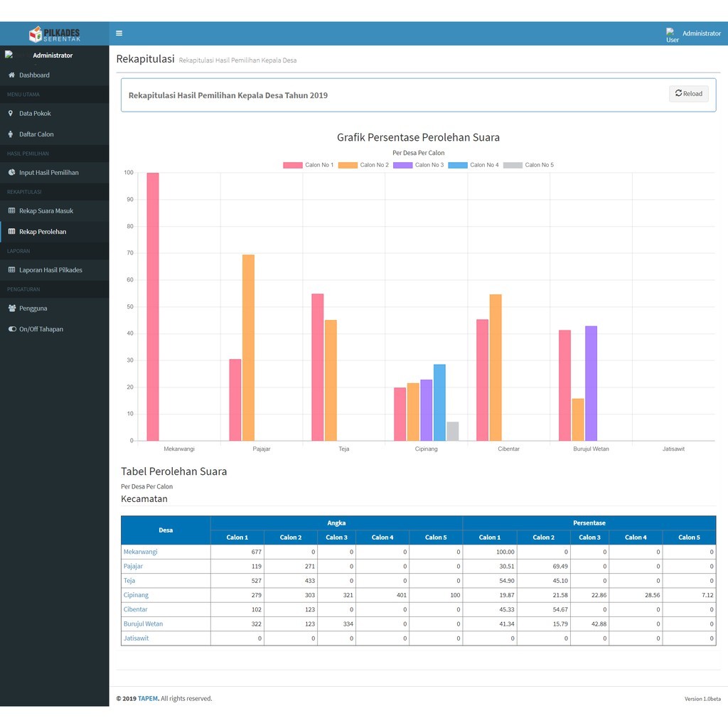Click the Data Pokok map pin icon
The height and width of the screenshot is (728, 728).
11,113
